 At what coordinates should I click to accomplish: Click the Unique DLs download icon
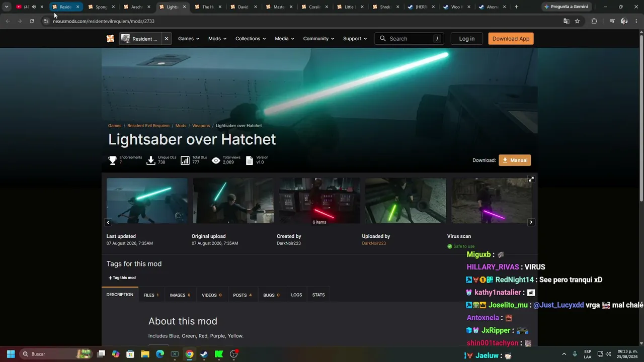(150, 160)
